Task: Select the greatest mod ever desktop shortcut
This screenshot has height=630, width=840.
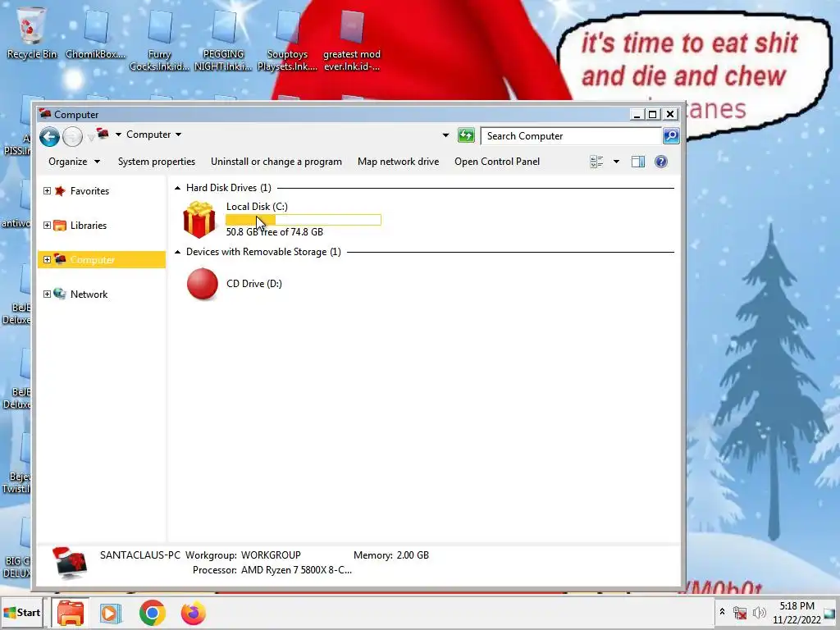Action: pos(352,39)
